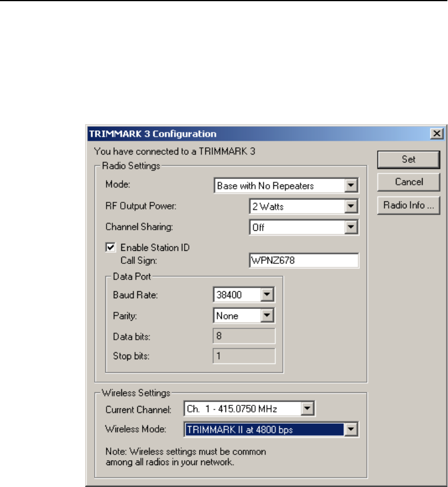
Task: Expand the Channel Sharing dropdown
Action: click(x=351, y=227)
